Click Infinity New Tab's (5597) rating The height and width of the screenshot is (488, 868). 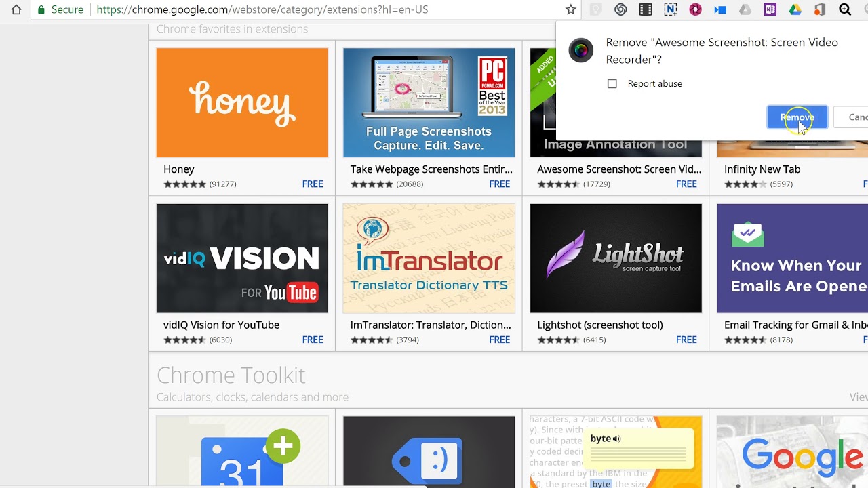point(781,184)
